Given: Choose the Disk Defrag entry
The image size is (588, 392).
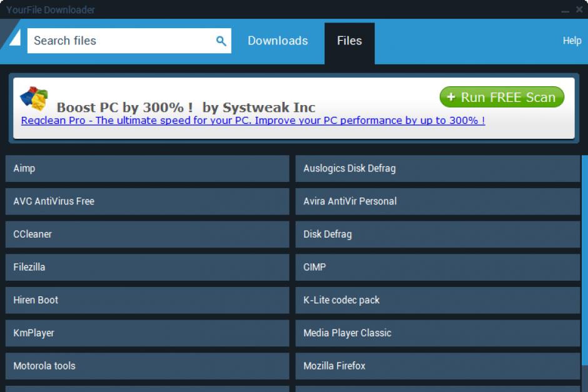Looking at the screenshot, I should tap(438, 234).
